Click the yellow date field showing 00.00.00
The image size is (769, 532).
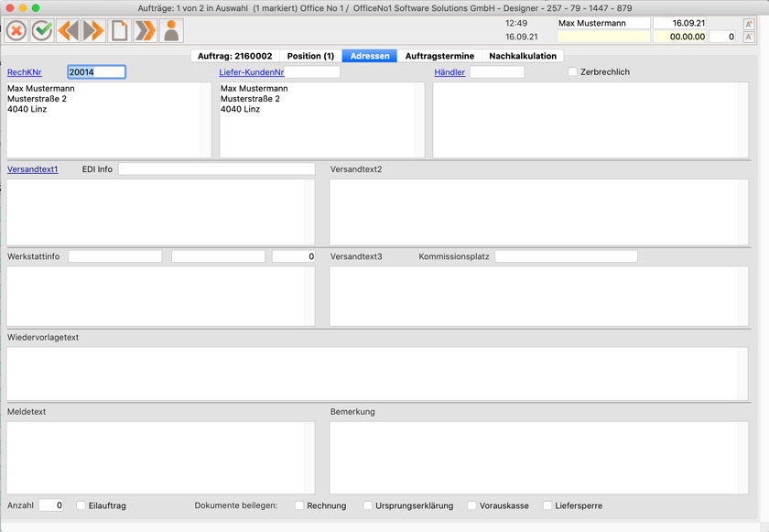(679, 37)
